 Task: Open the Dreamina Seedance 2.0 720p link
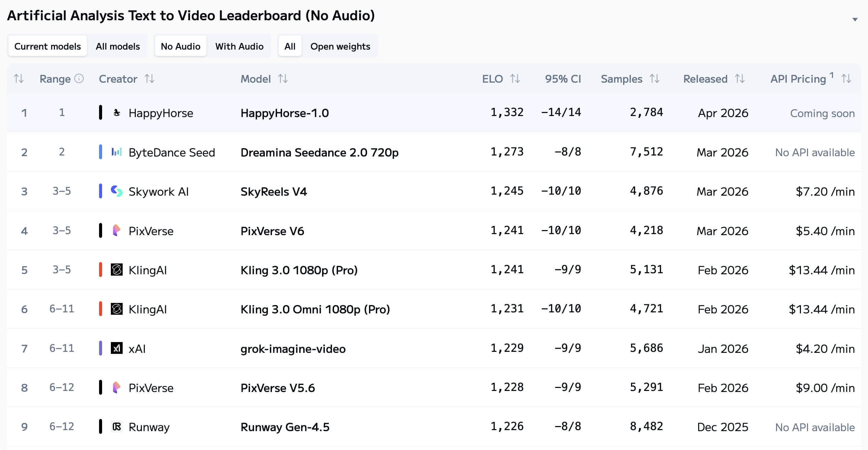(x=319, y=152)
